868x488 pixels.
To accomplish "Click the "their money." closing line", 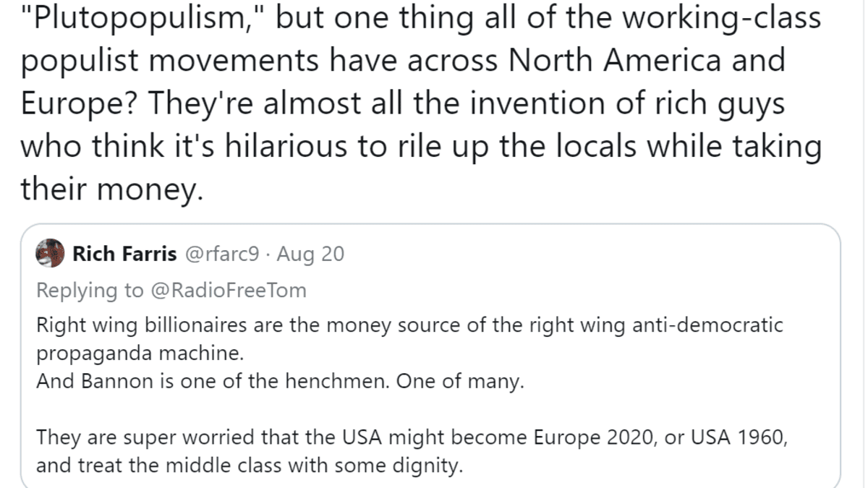I will tap(109, 191).
